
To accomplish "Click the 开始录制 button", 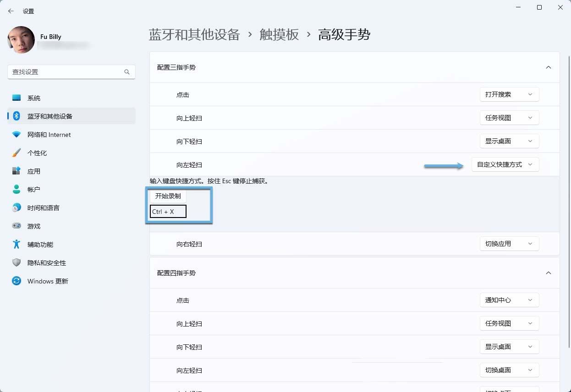I will [167, 196].
